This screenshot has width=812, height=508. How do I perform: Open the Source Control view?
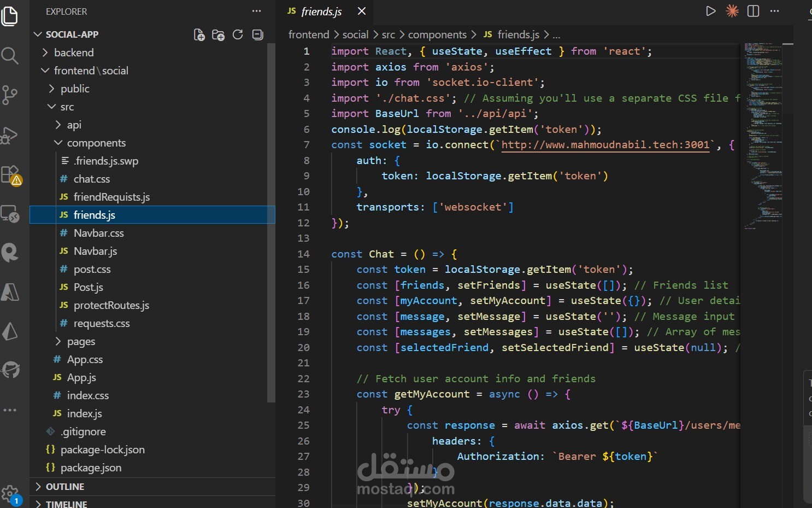10,95
